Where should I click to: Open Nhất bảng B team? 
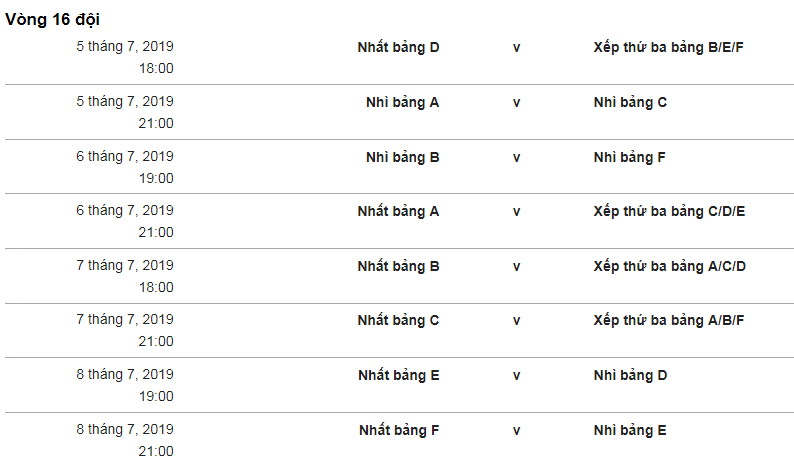[x=398, y=266]
